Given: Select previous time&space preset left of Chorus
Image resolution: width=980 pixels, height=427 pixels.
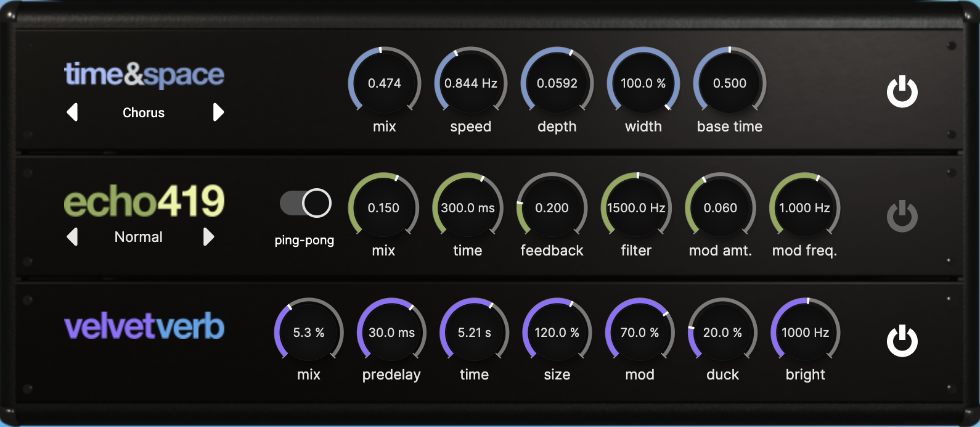Looking at the screenshot, I should pos(72,112).
